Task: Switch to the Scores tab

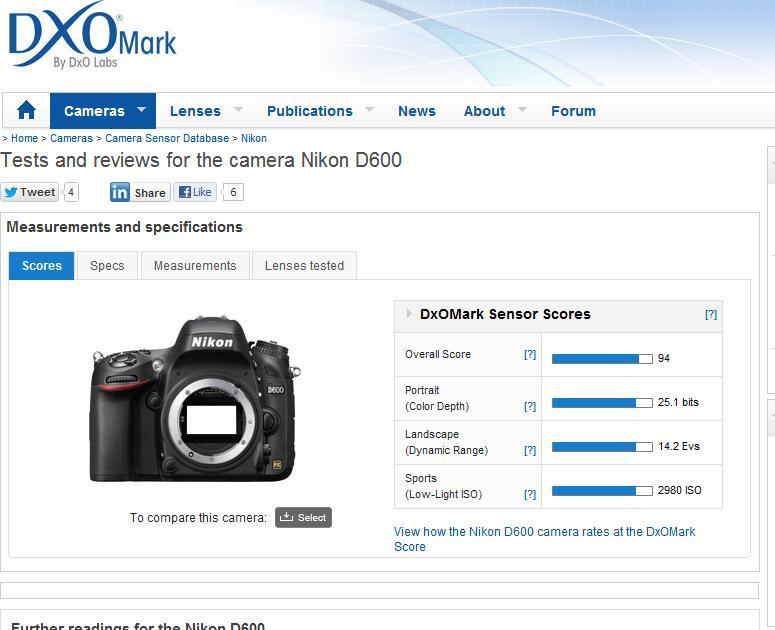Action: point(42,266)
